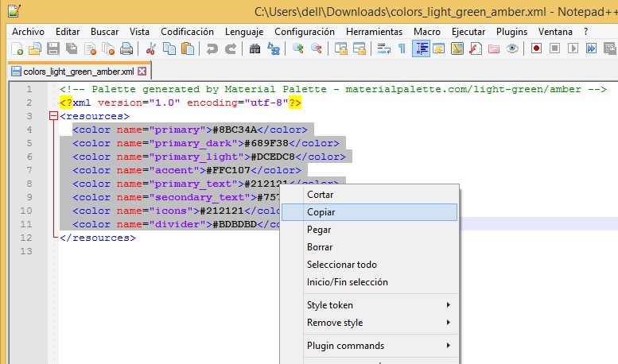The width and height of the screenshot is (618, 364).
Task: Click the Print toolbar icon
Action: point(126,48)
